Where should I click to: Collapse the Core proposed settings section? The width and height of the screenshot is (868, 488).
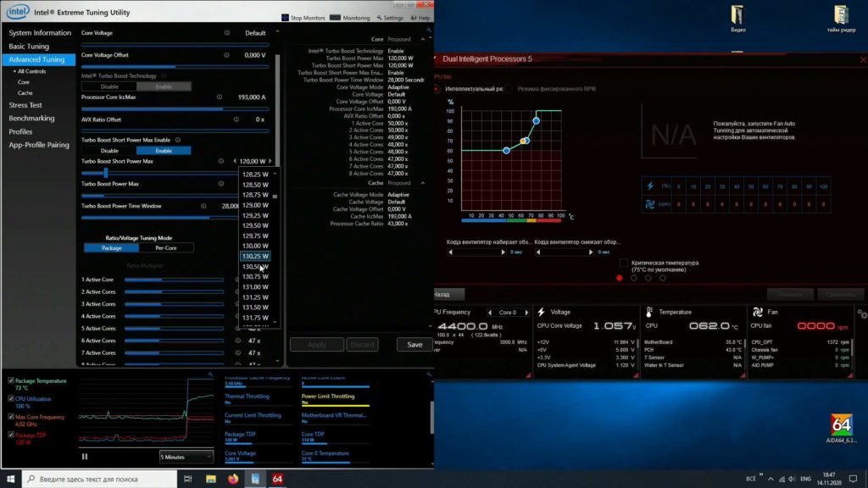tap(423, 39)
